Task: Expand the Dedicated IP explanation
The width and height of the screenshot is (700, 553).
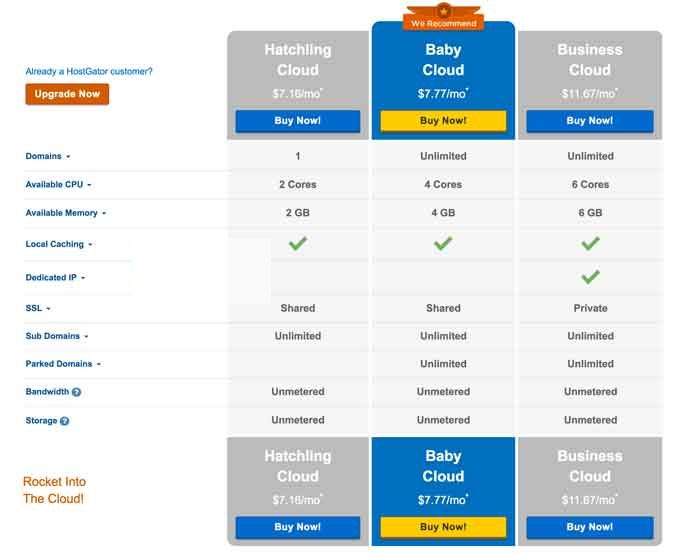Action: (55, 278)
